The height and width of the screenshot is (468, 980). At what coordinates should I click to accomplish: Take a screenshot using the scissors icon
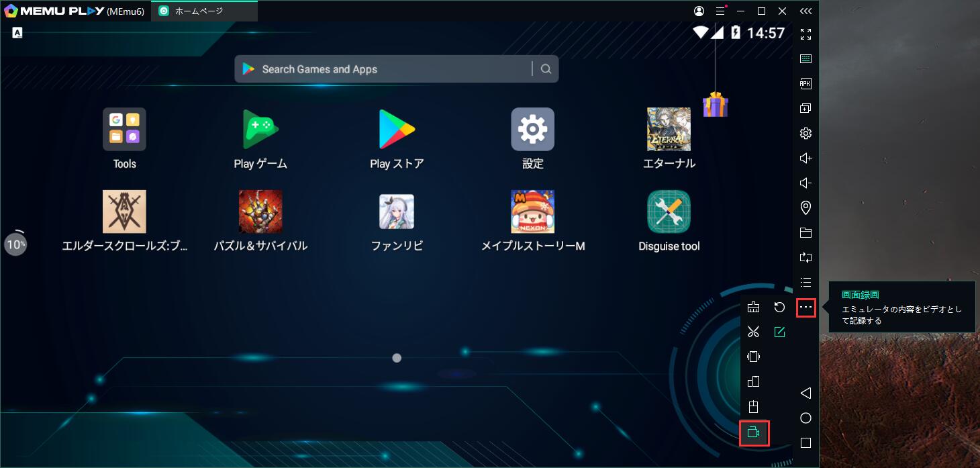(x=753, y=332)
